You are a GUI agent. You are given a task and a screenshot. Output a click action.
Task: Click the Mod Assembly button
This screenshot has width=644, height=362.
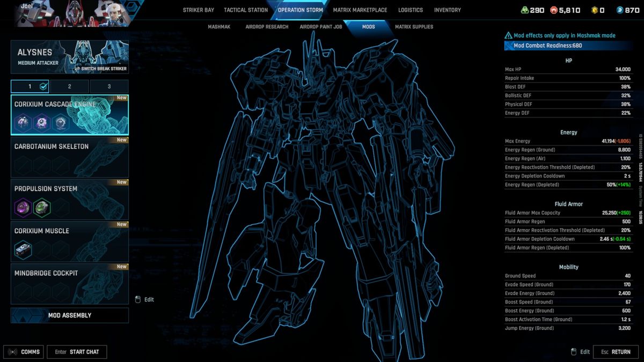click(69, 315)
